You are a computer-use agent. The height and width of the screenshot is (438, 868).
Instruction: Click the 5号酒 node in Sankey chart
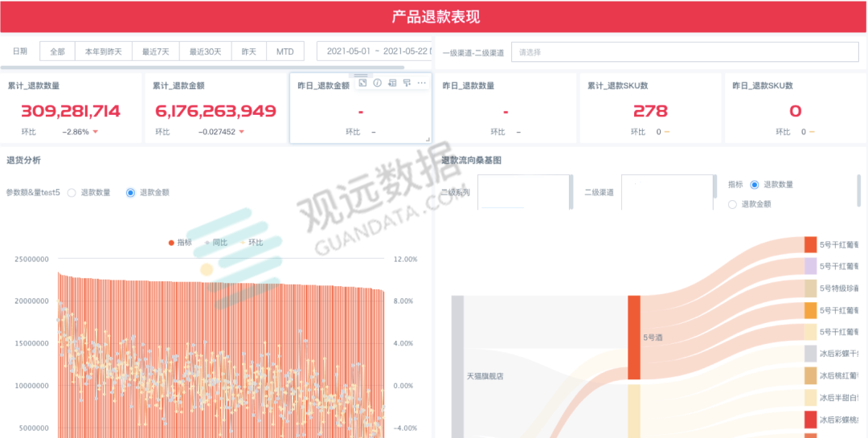click(x=634, y=338)
